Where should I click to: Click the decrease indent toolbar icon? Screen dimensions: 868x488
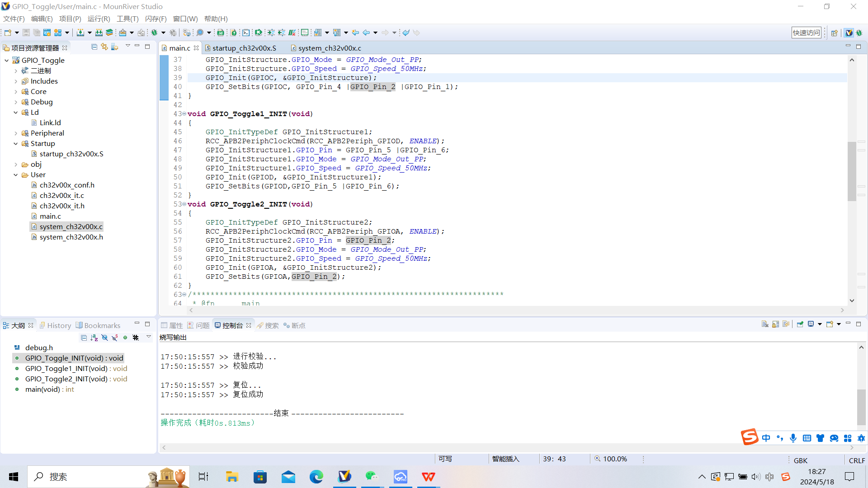point(281,33)
